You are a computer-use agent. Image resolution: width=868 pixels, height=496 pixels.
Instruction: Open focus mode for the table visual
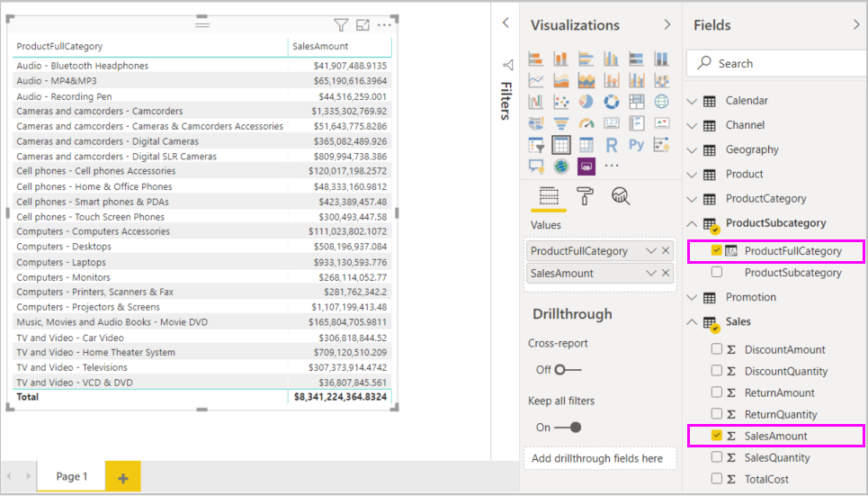362,25
